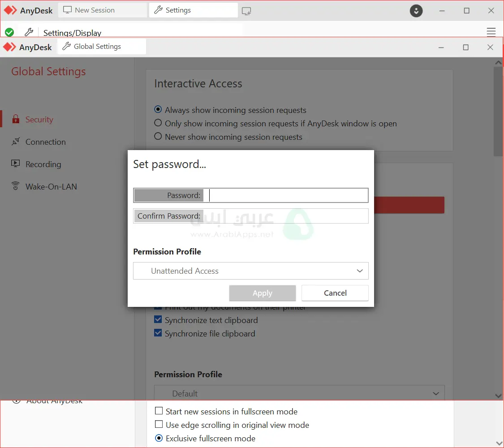
Task: Toggle Synchronize text clipboard checkbox
Action: click(158, 320)
